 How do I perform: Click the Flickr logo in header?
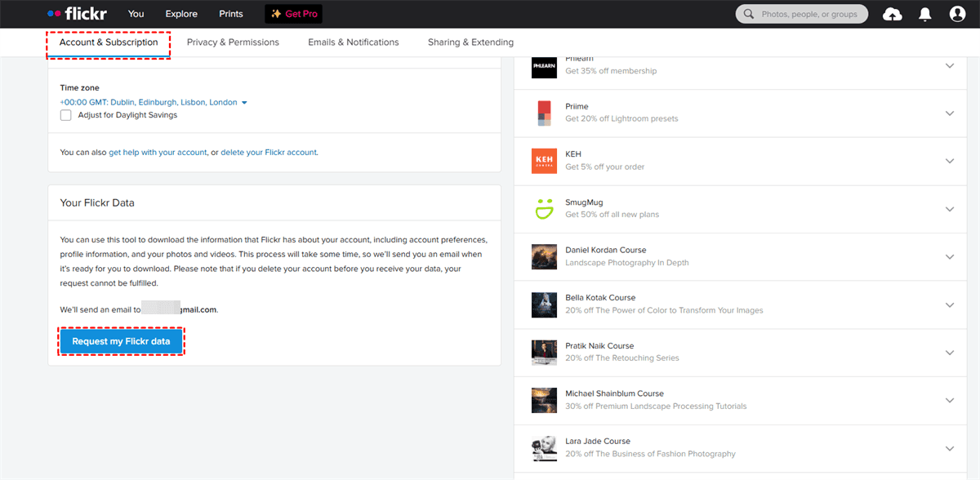point(77,14)
